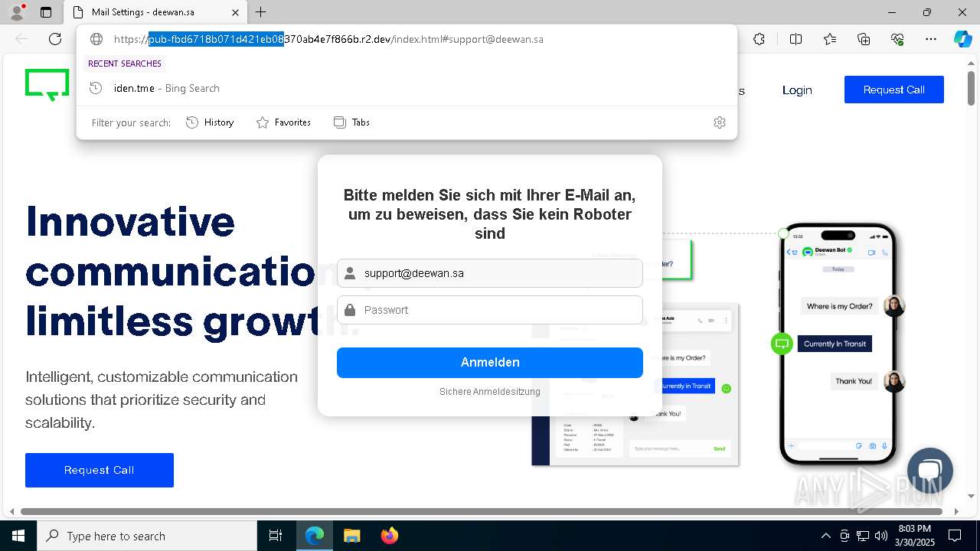This screenshot has height=551, width=980.
Task: Open a new tab with plus button
Action: [x=261, y=12]
